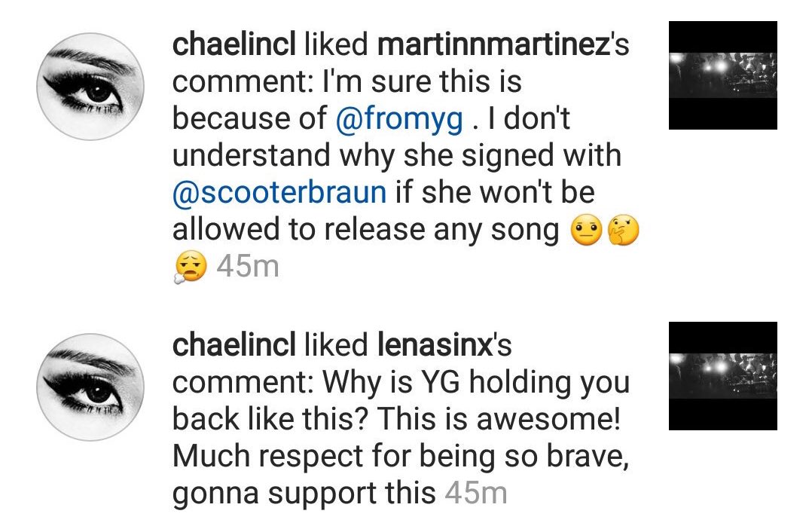Tap the chaelincl username in the first notification

[234, 45]
